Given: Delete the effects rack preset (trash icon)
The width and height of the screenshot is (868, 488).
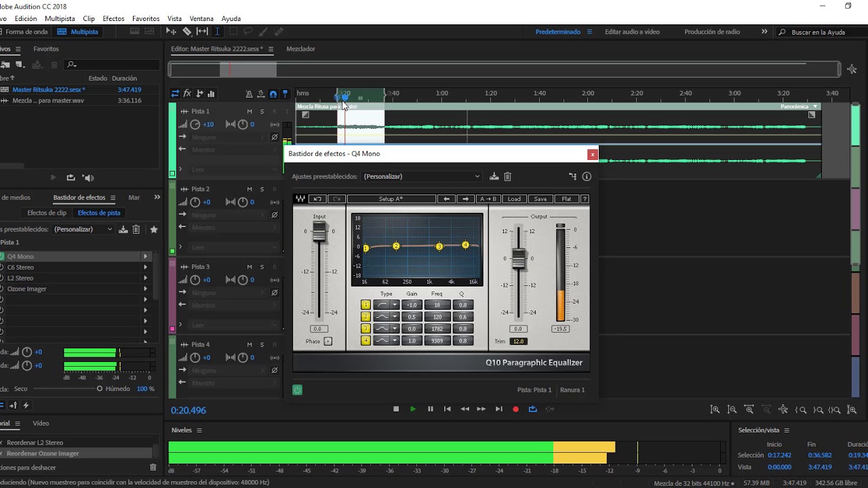Looking at the screenshot, I should pos(507,176).
